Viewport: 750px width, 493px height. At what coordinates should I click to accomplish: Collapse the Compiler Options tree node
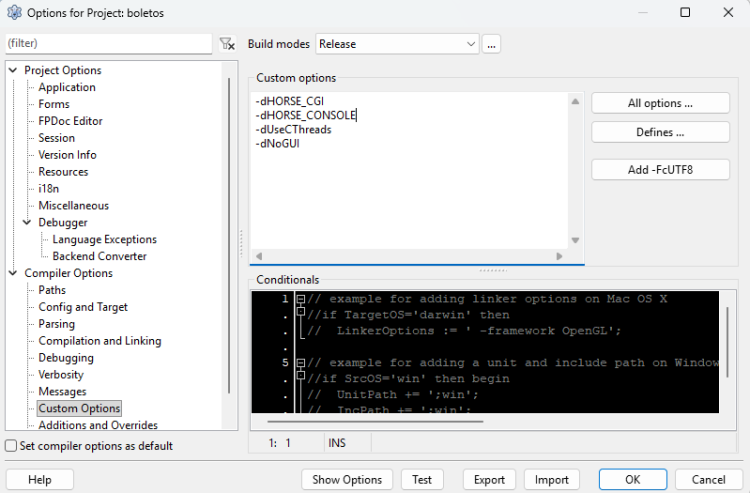pos(13,273)
